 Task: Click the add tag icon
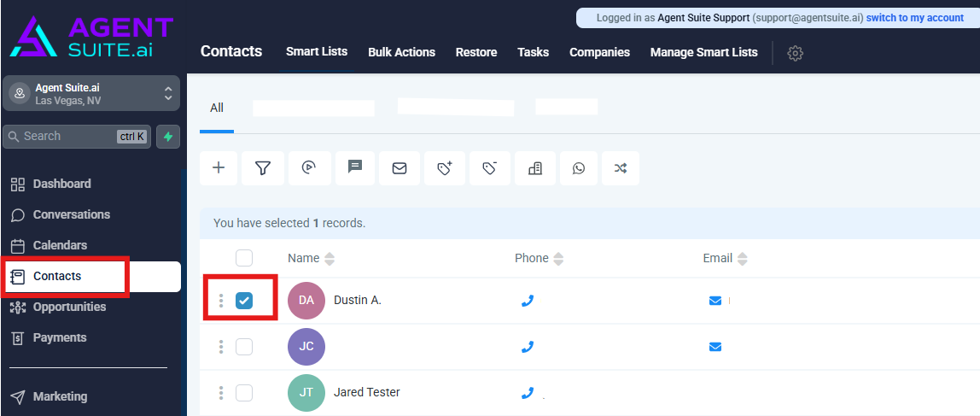445,167
